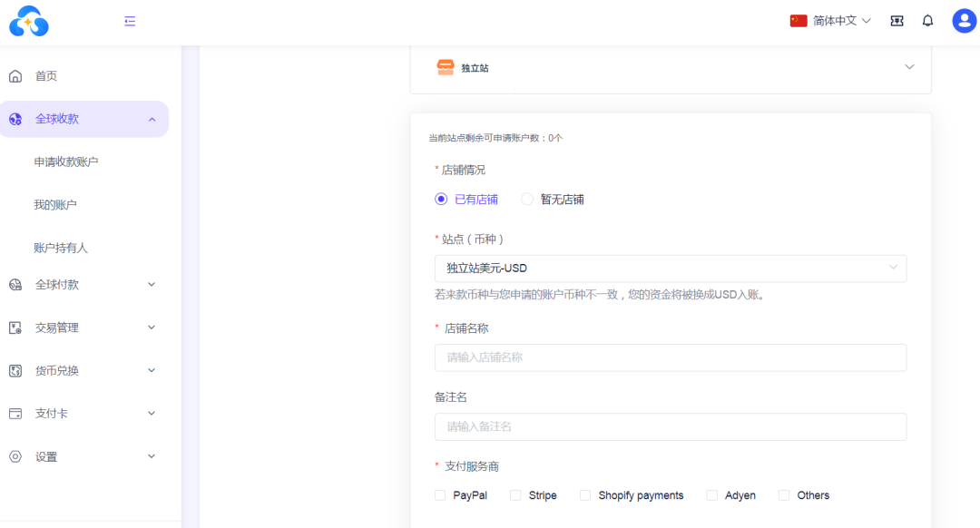The width and height of the screenshot is (980, 528).
Task: Click the 货币兑换 exchange icon
Action: coord(15,370)
